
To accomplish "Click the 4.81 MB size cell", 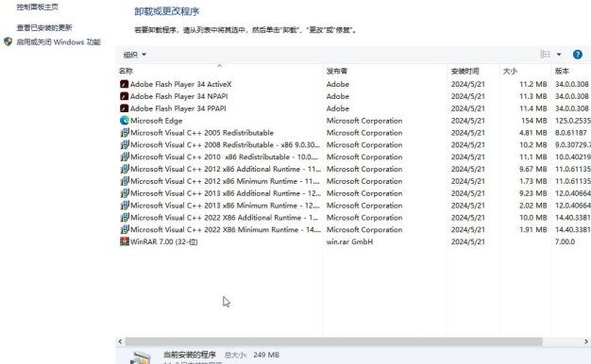I will [x=533, y=133].
